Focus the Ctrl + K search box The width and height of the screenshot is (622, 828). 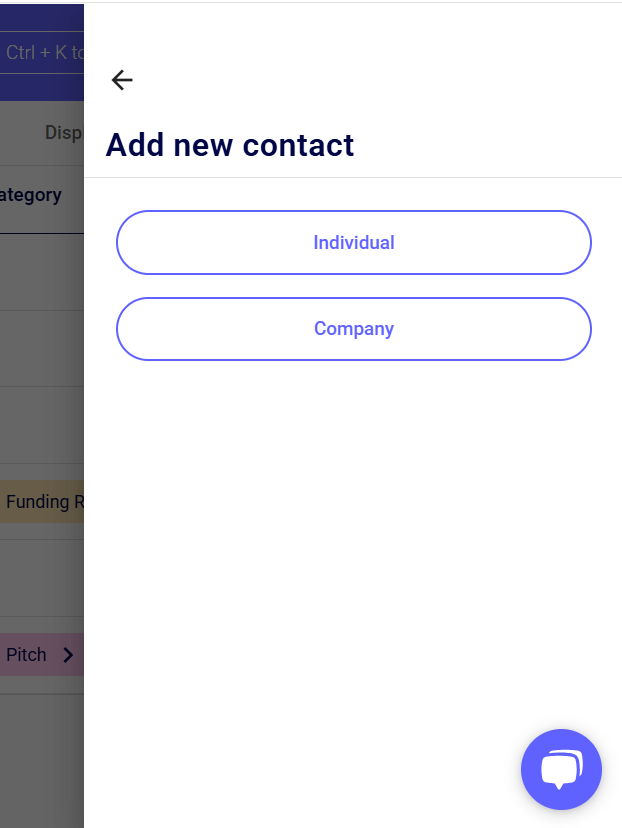(44, 52)
